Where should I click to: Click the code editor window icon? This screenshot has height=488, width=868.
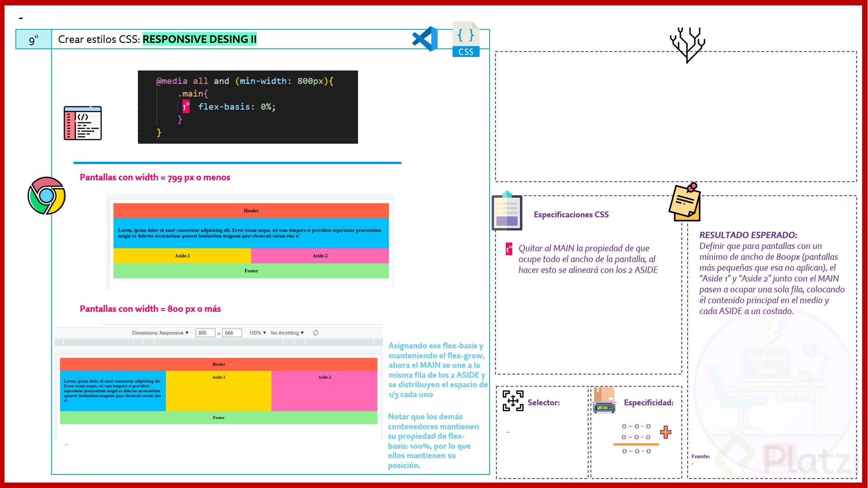(x=83, y=123)
